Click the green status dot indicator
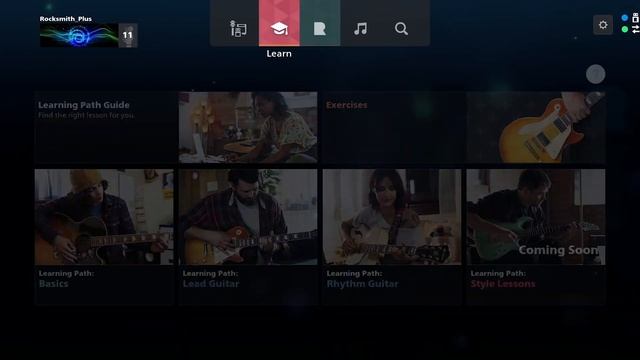The height and width of the screenshot is (360, 640). click(x=624, y=29)
